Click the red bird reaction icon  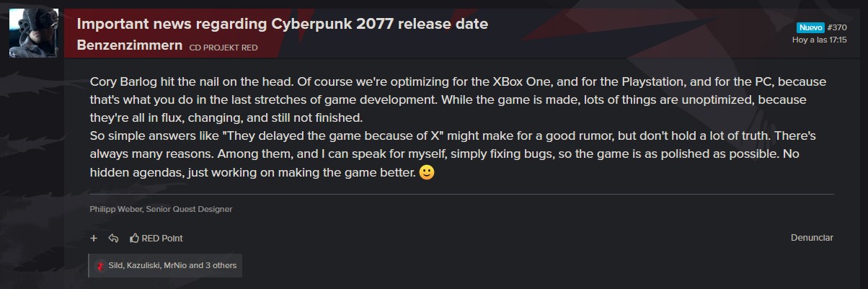(100, 265)
